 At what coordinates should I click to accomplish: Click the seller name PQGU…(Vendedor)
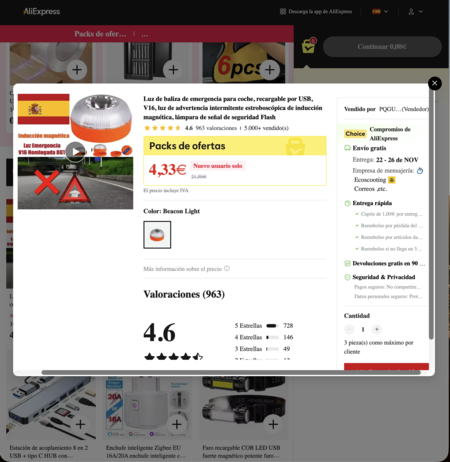(404, 109)
